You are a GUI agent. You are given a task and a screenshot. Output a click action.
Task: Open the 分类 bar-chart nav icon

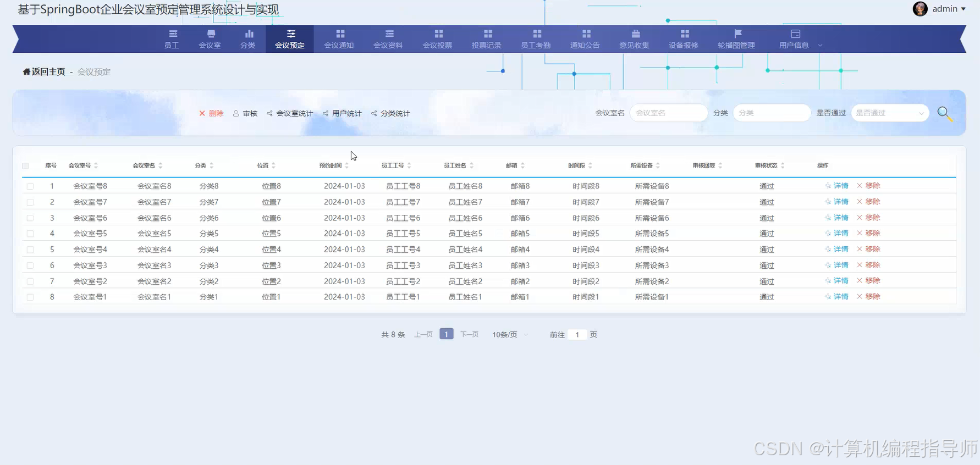click(x=249, y=34)
